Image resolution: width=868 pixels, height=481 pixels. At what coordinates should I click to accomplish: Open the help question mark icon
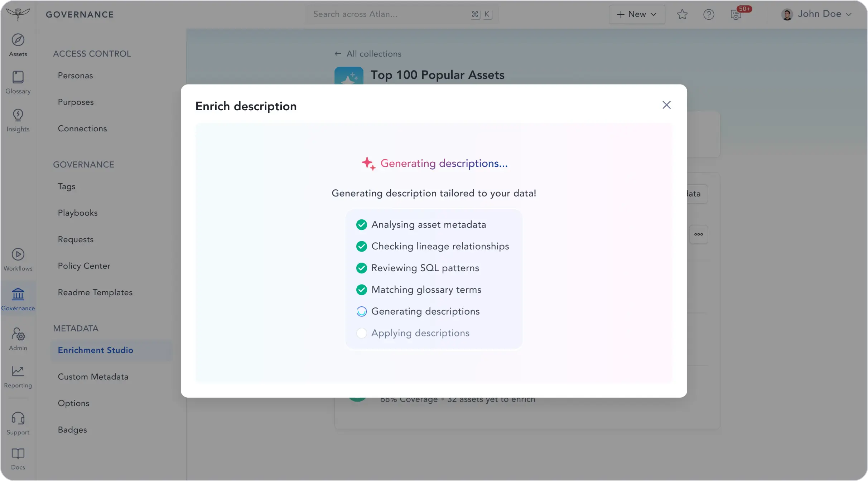[708, 14]
